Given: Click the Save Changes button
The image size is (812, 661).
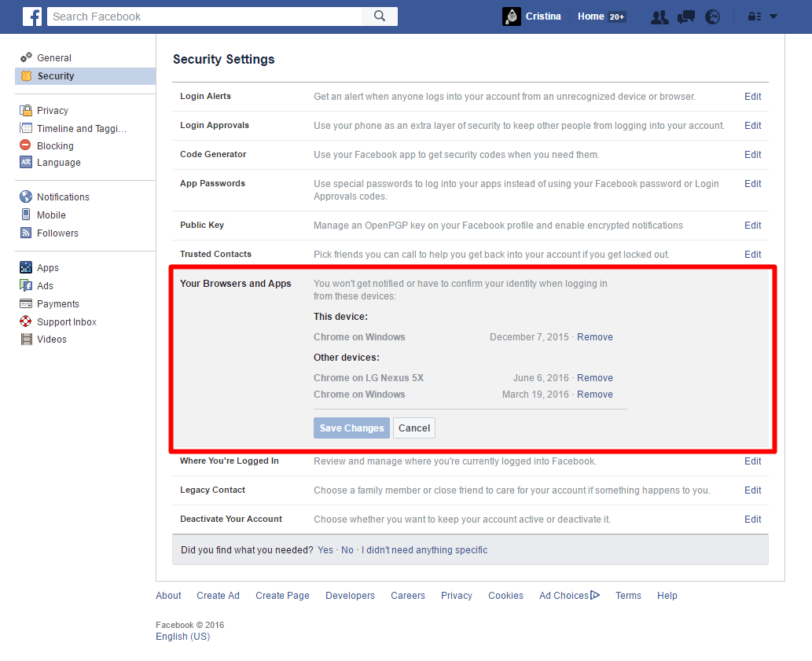Looking at the screenshot, I should pyautogui.click(x=351, y=428).
